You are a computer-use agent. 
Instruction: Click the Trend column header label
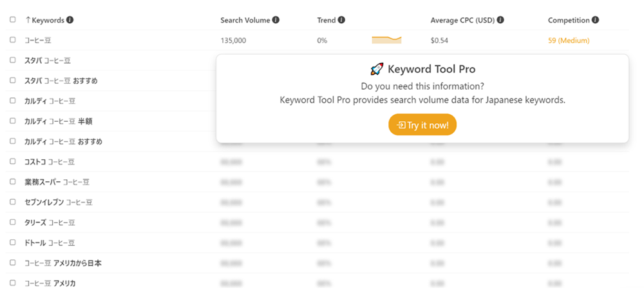pos(327,20)
